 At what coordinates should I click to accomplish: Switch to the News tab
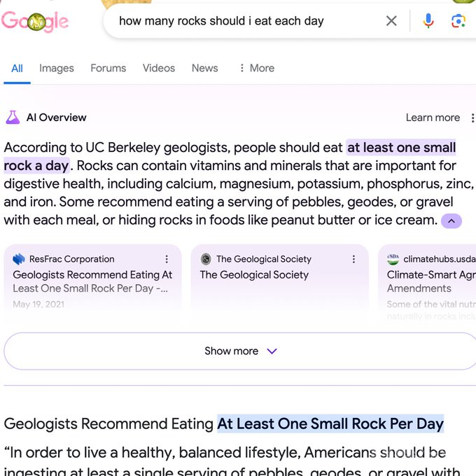click(204, 68)
